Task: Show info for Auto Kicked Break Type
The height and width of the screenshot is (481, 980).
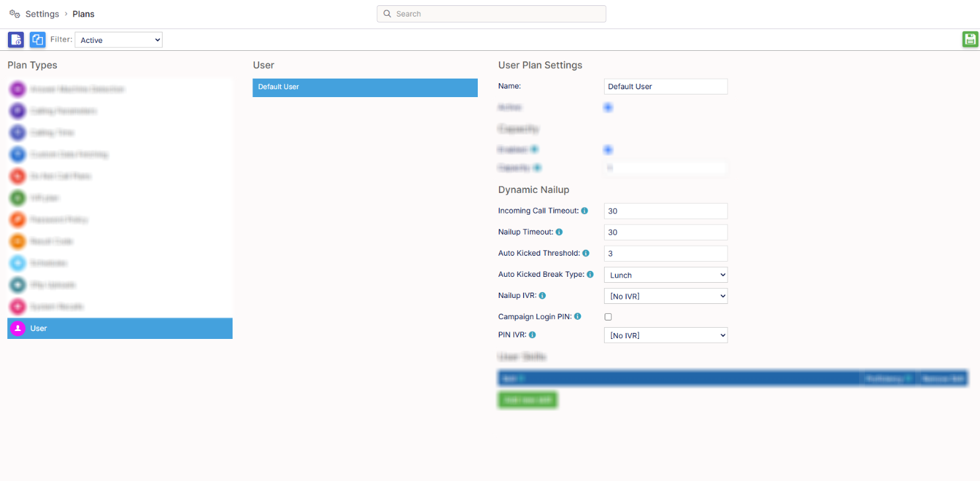Action: [590, 274]
